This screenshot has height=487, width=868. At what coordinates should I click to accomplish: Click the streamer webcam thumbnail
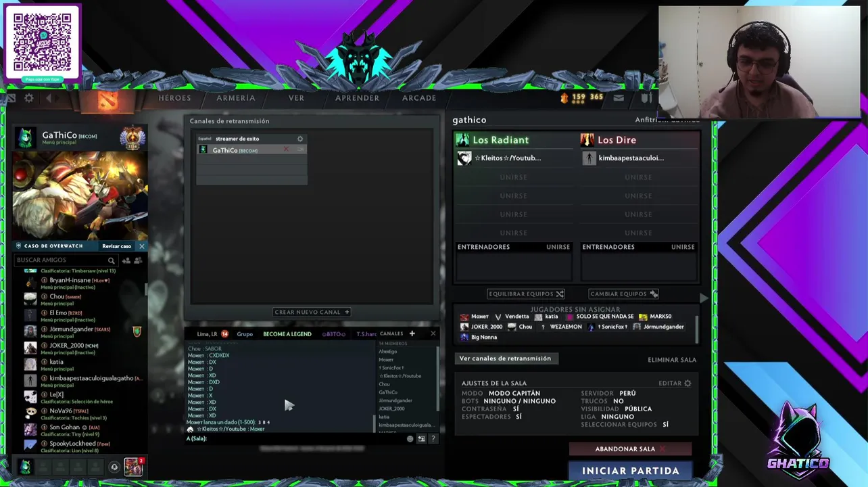[759, 63]
